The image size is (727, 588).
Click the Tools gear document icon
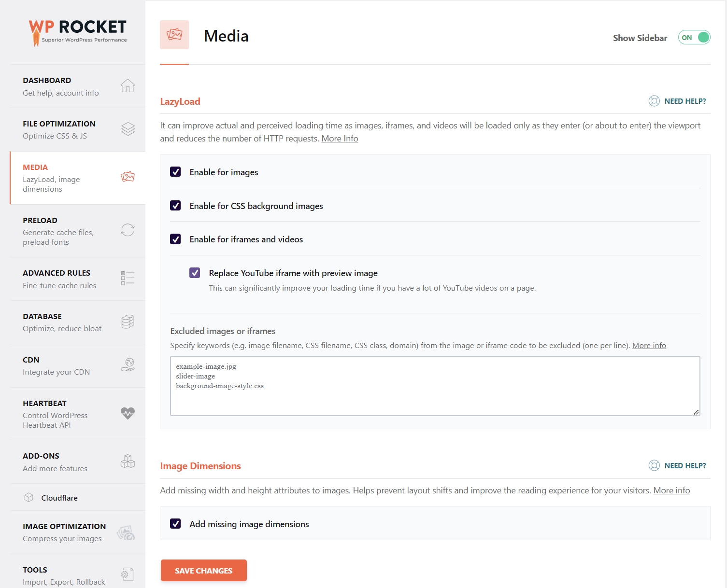128,574
